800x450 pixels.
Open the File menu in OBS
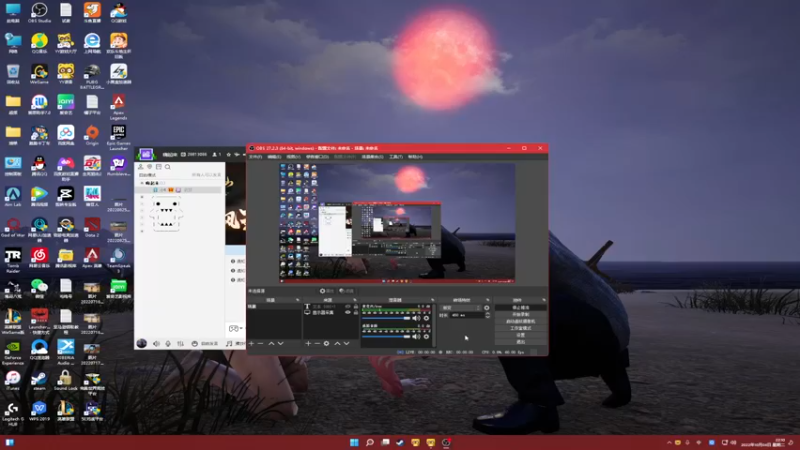(256, 157)
